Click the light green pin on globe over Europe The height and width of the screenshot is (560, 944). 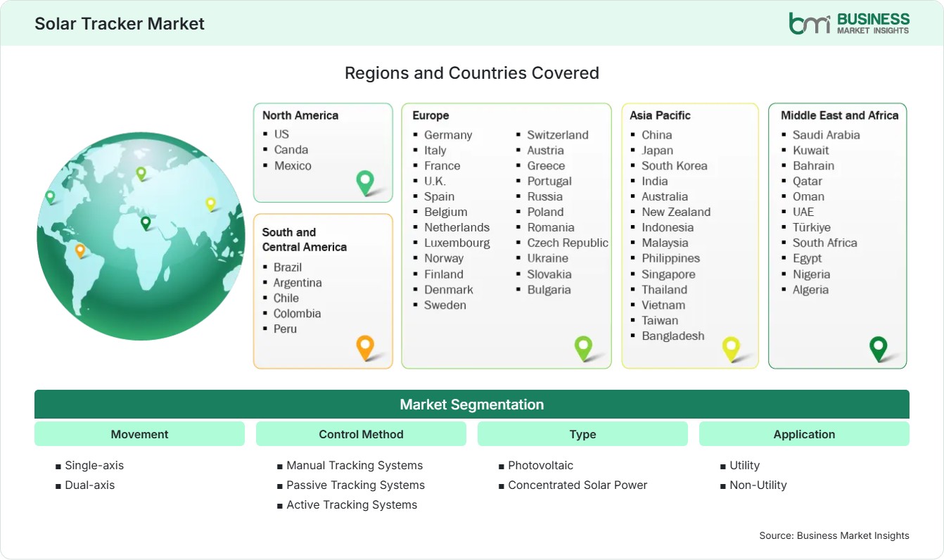point(141,173)
